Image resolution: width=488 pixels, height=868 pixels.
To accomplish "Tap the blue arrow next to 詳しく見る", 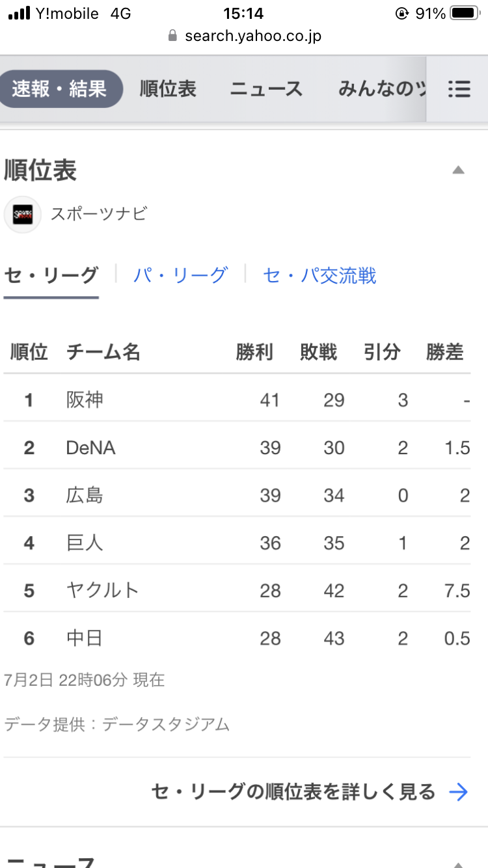I will click(459, 792).
